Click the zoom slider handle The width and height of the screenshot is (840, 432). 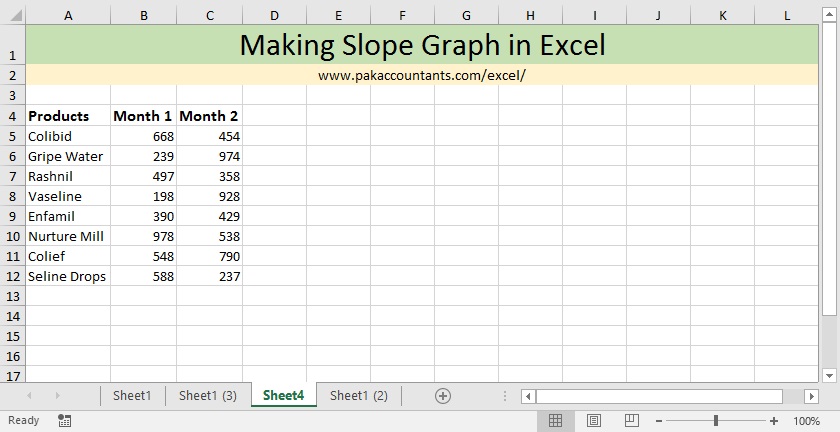716,421
